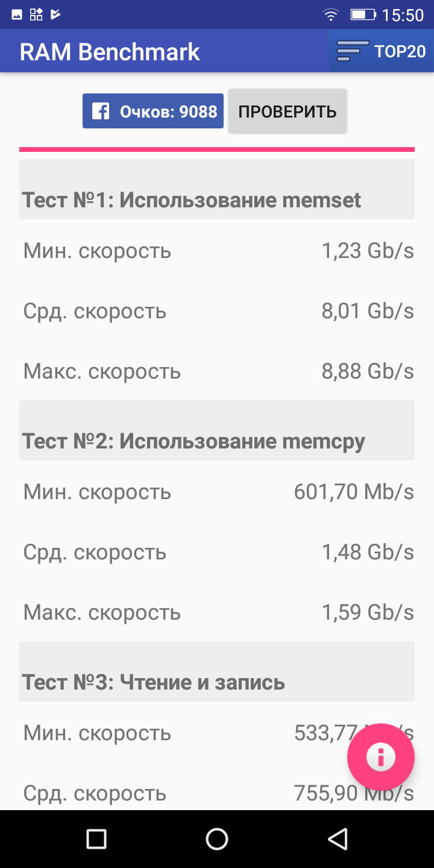Tap the Android back navigation icon
The image size is (434, 868).
click(338, 838)
